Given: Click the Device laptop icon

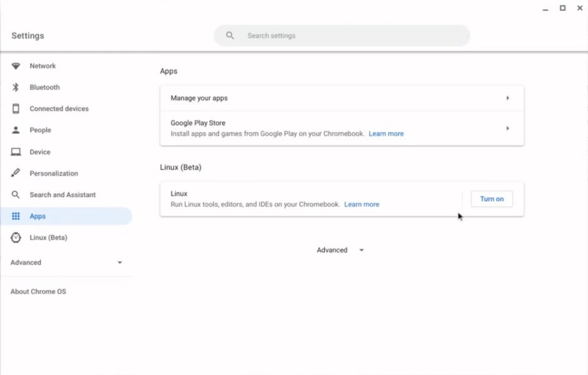Looking at the screenshot, I should click(16, 152).
